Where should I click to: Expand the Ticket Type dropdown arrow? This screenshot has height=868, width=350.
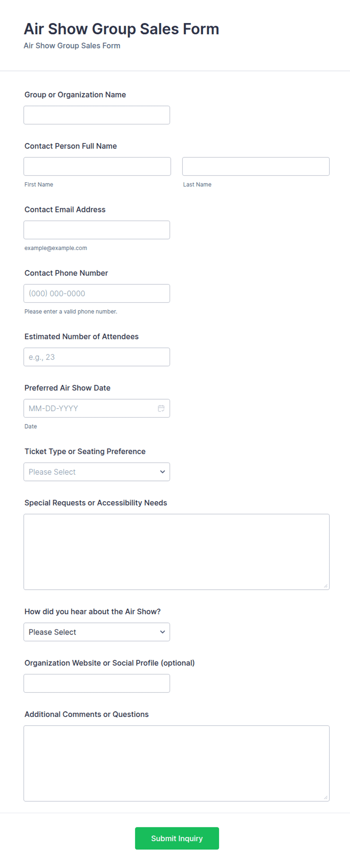162,472
